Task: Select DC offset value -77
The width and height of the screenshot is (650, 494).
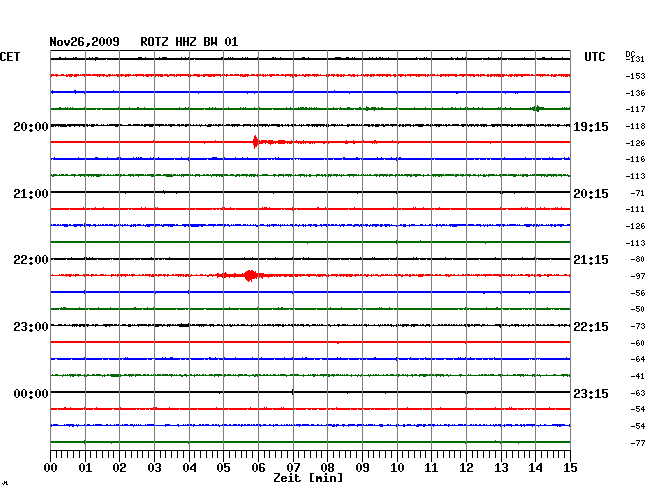Action: point(638,443)
